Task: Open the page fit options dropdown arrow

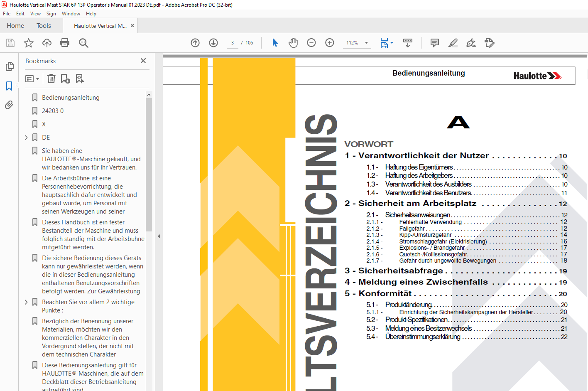Action: pyautogui.click(x=392, y=43)
